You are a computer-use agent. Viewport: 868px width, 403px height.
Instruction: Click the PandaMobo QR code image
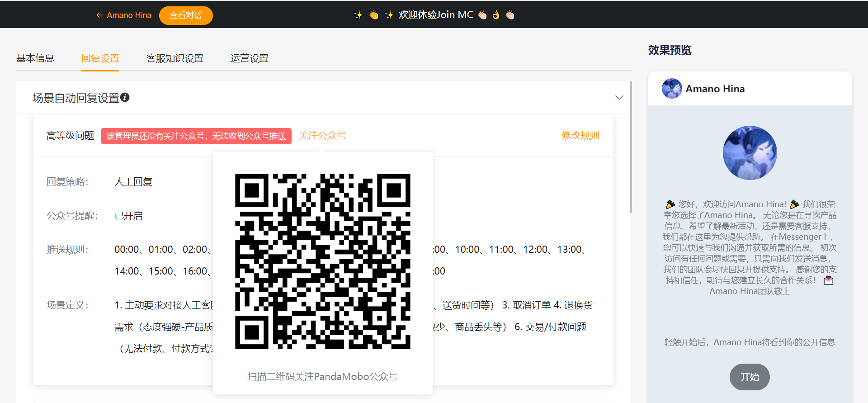[322, 261]
